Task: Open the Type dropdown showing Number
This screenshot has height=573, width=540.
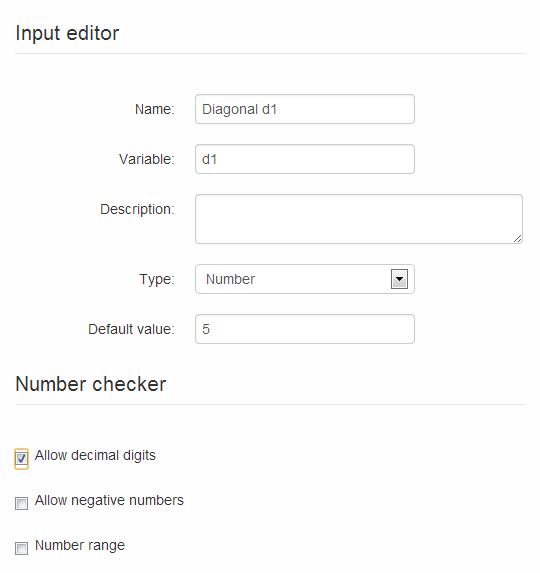Action: pyautogui.click(x=305, y=279)
